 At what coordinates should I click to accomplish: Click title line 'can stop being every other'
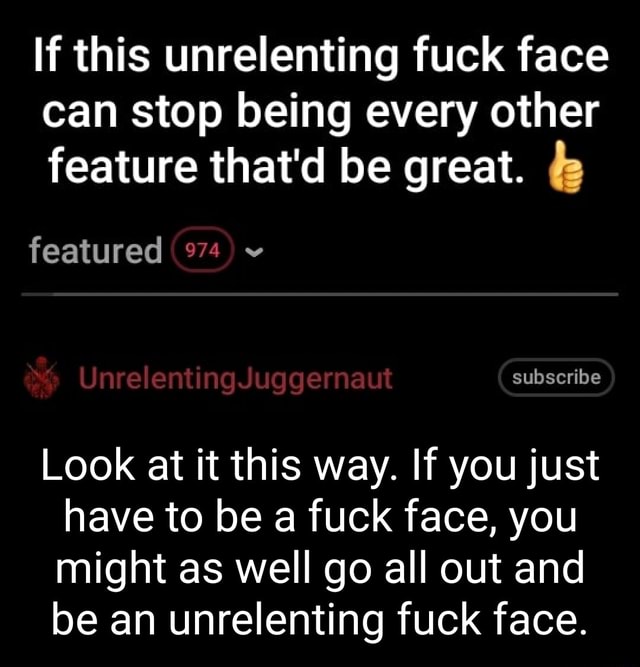pyautogui.click(x=321, y=113)
